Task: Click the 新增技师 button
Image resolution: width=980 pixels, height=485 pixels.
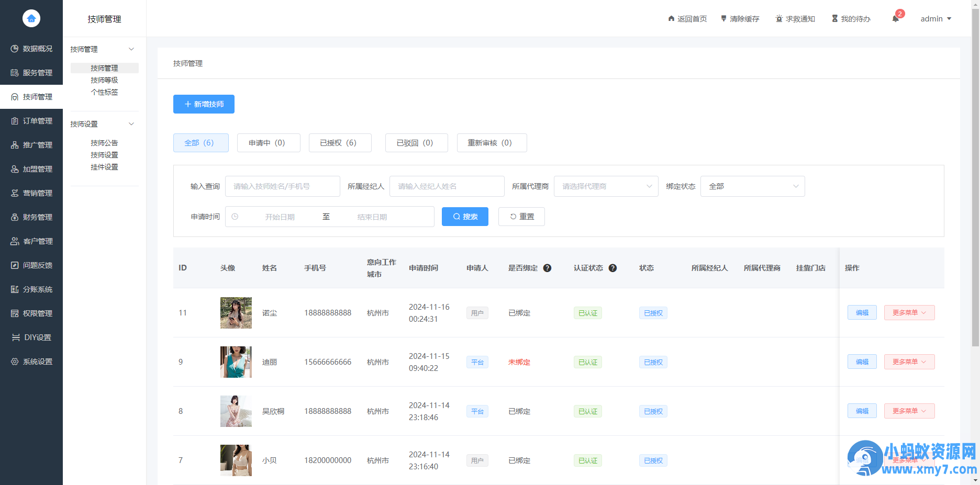Action: coord(204,104)
